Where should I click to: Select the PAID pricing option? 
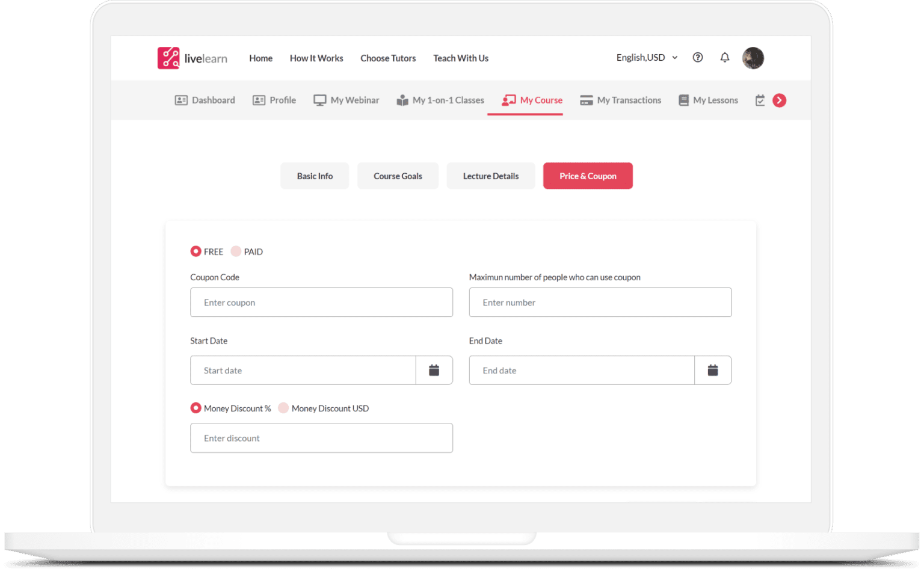pos(235,251)
